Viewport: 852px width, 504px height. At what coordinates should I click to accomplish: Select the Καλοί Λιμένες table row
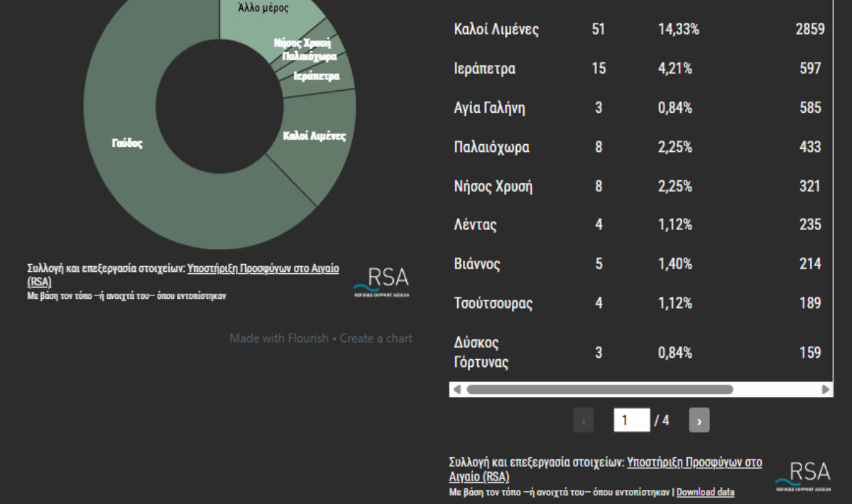click(639, 30)
